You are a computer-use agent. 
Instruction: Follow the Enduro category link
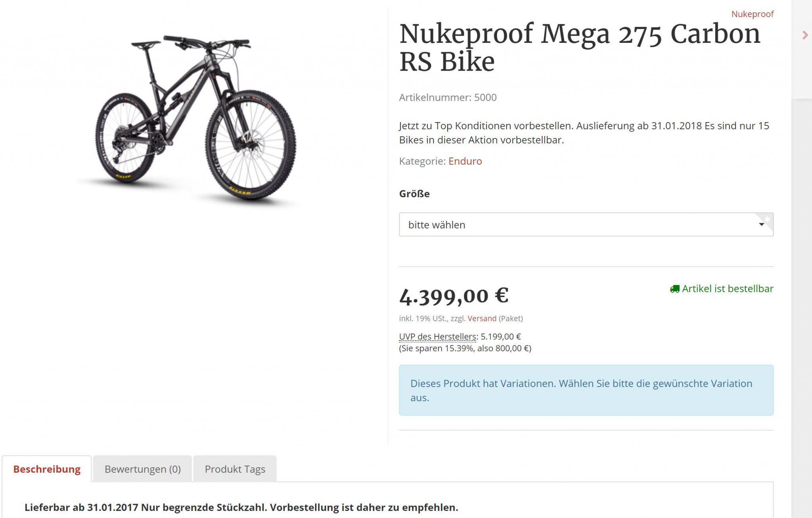tap(465, 161)
